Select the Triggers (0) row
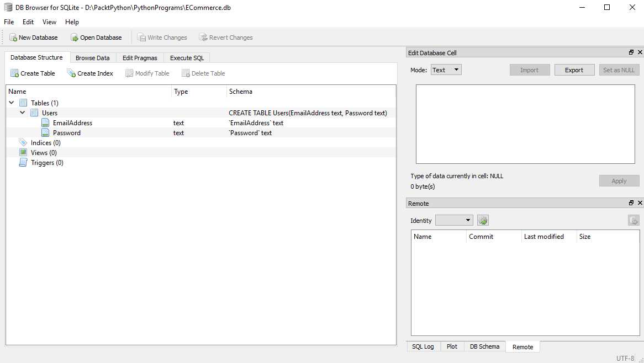The height and width of the screenshot is (363, 644). (x=47, y=162)
